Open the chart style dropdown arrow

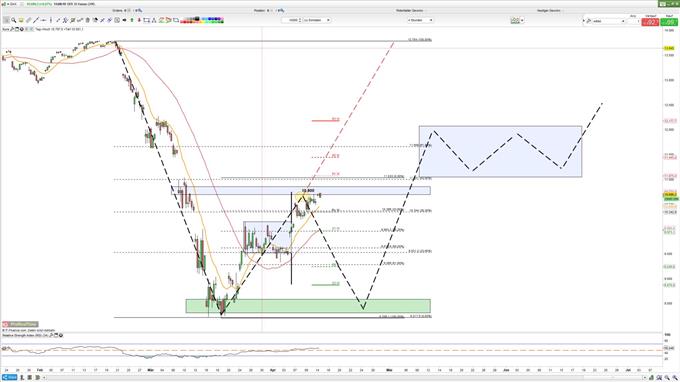522,20
